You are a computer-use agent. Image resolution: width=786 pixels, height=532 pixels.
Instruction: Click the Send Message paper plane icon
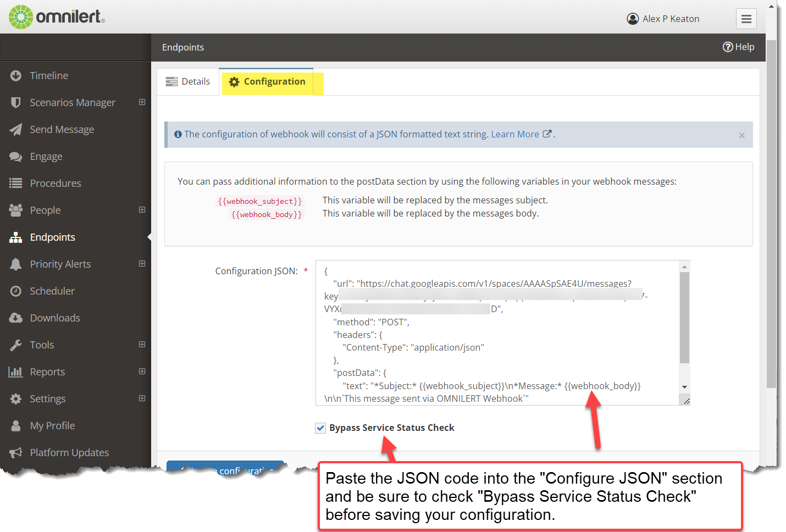(x=16, y=129)
